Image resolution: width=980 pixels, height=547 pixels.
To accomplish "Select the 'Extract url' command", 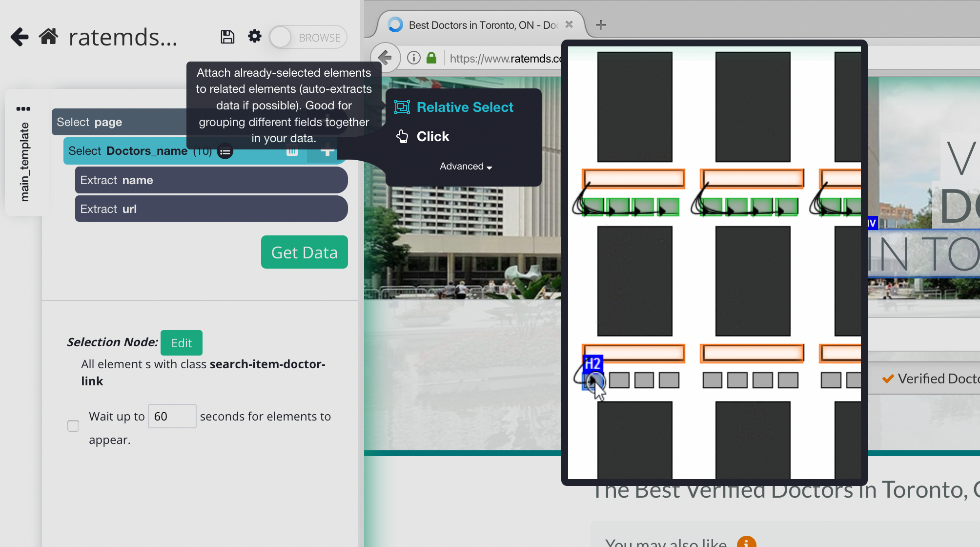I will point(211,209).
